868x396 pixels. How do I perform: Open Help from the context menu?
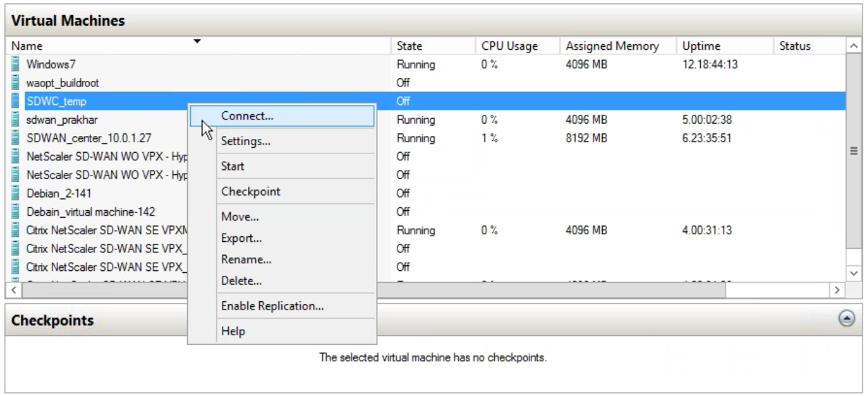[x=282, y=331]
